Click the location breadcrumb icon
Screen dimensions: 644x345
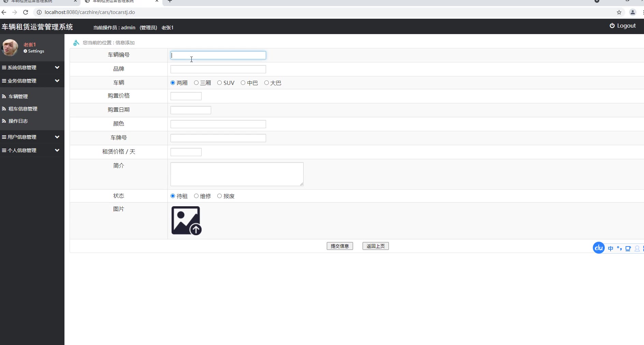coord(76,43)
